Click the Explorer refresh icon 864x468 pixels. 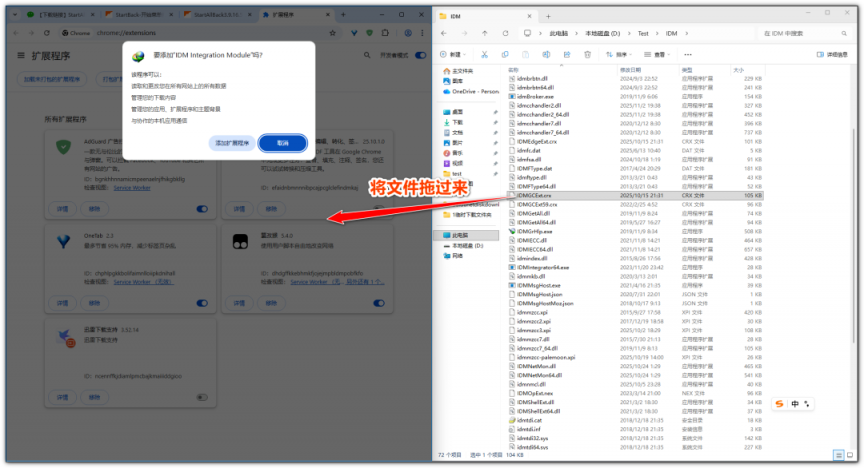coord(506,33)
